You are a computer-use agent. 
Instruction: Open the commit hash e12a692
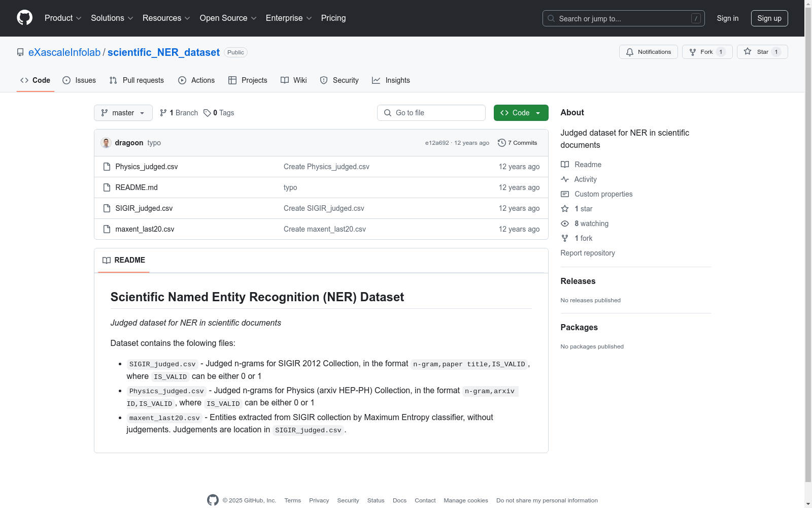[x=437, y=143]
